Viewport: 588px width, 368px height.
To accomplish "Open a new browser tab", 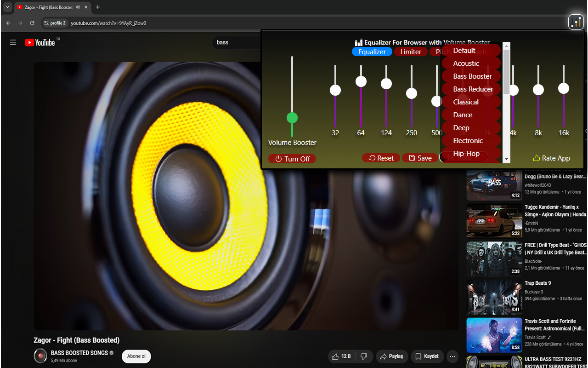I will tap(98, 7).
